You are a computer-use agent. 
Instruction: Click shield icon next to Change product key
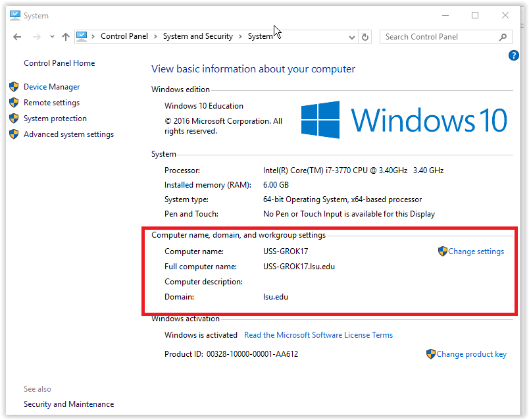[x=431, y=354]
